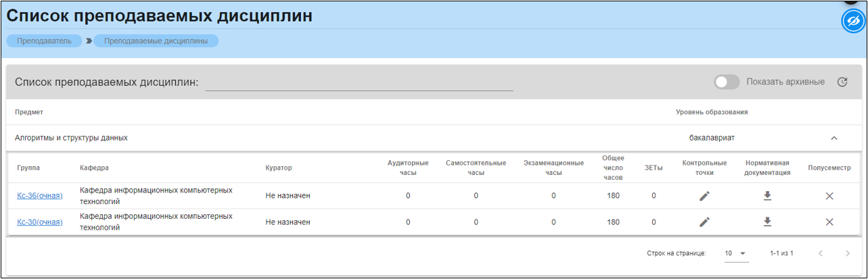Click the 'Предмет' column header
Viewport: 868px width, 279px height.
click(29, 111)
